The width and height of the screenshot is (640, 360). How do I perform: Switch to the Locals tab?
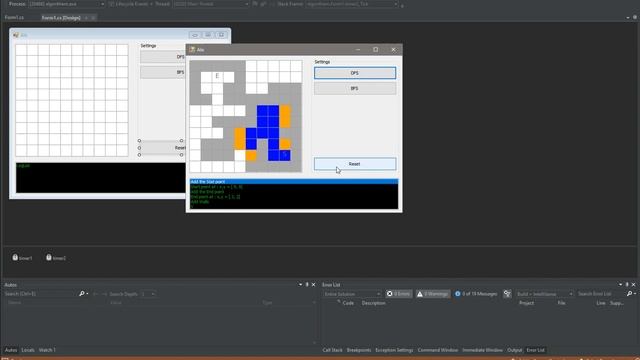tap(28, 350)
